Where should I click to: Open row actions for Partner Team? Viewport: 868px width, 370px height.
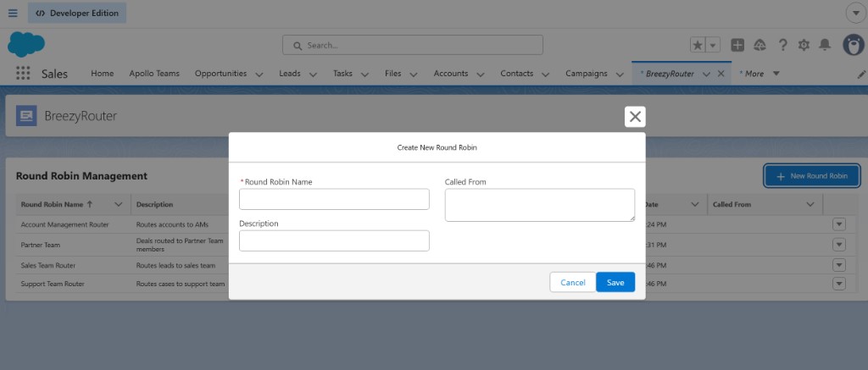coord(839,245)
